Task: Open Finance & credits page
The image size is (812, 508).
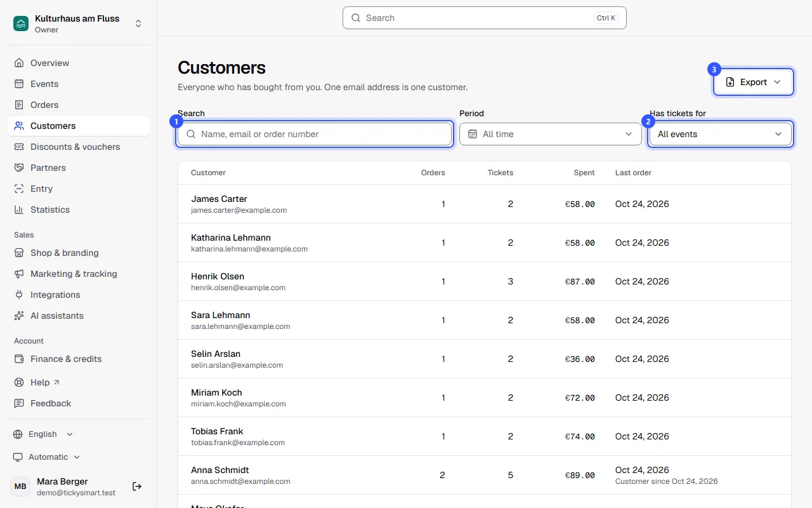Action: (79, 359)
